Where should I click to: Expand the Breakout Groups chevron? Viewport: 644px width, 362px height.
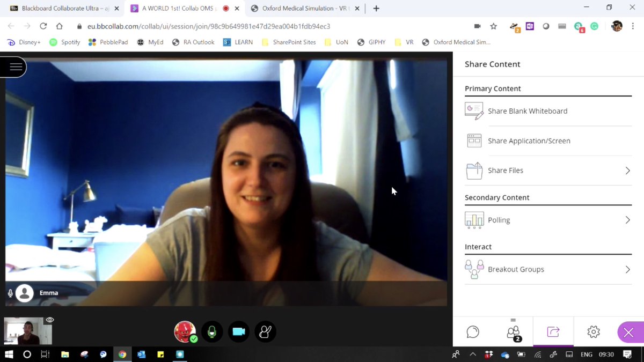[x=627, y=269]
